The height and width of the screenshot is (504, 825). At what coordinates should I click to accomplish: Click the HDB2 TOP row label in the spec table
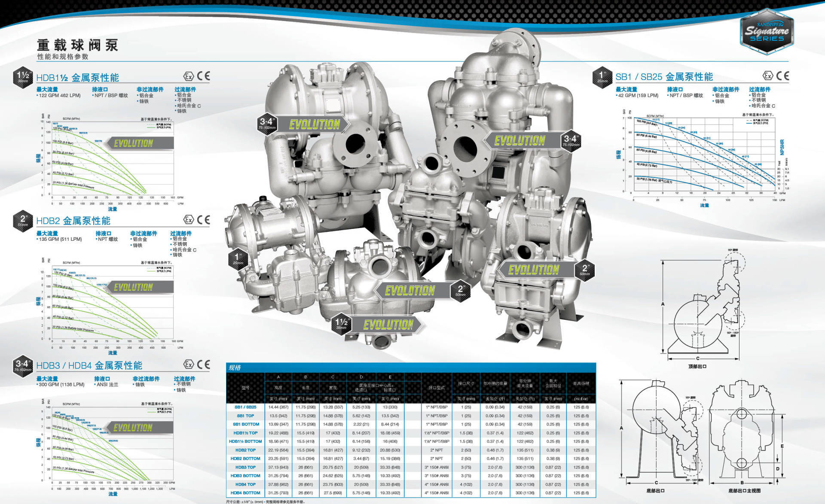coord(245,450)
